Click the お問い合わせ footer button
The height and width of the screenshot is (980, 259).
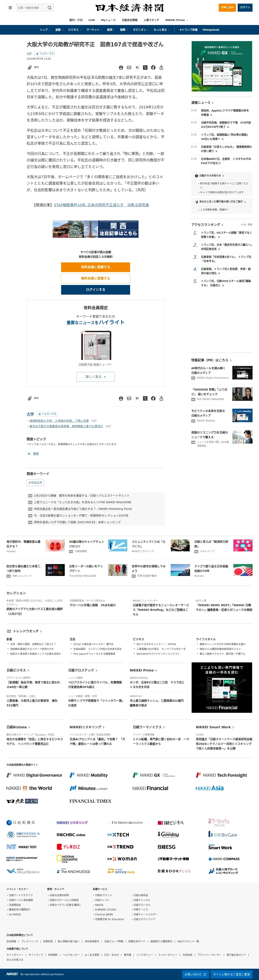[195, 974]
